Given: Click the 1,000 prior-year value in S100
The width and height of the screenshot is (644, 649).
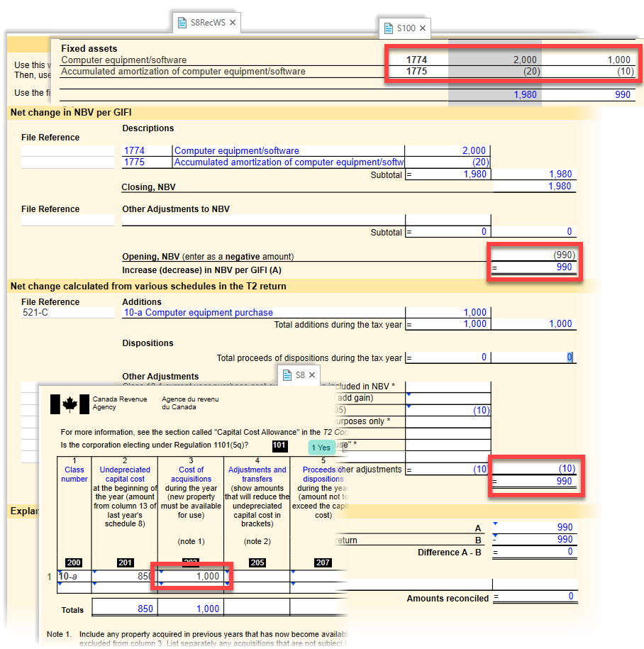Looking at the screenshot, I should (618, 60).
